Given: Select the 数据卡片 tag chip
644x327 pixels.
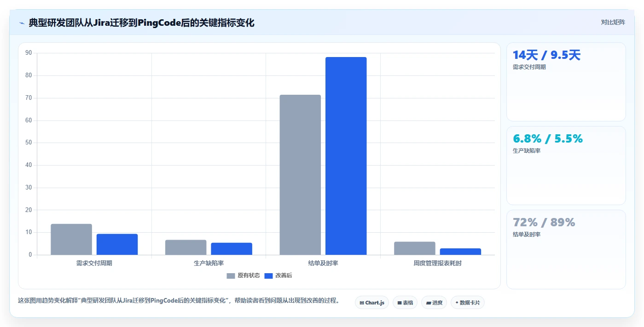Looking at the screenshot, I should (468, 303).
